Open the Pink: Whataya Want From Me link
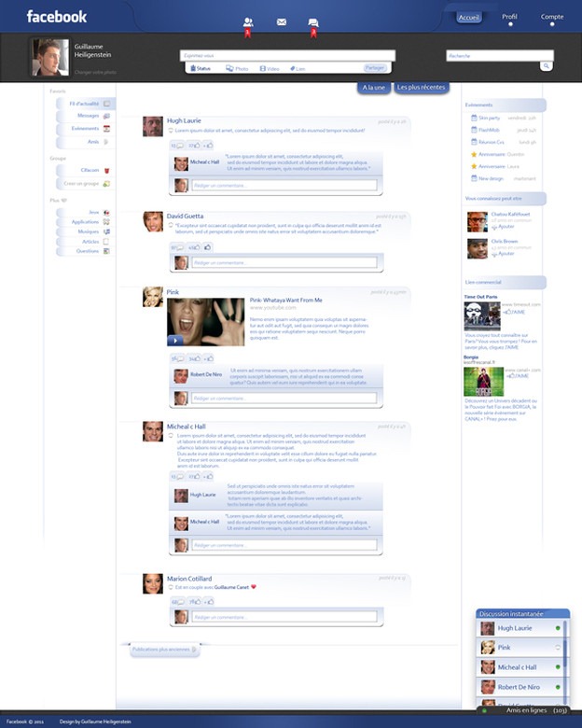 pyautogui.click(x=286, y=301)
